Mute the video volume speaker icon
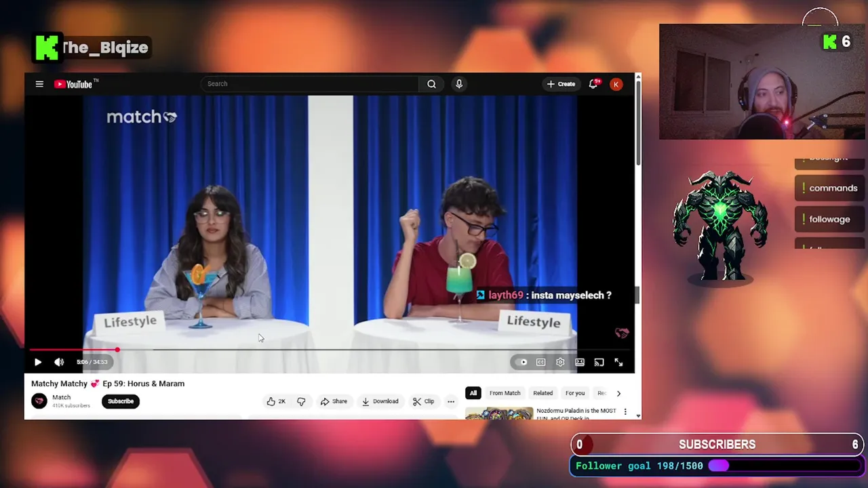 tap(59, 363)
